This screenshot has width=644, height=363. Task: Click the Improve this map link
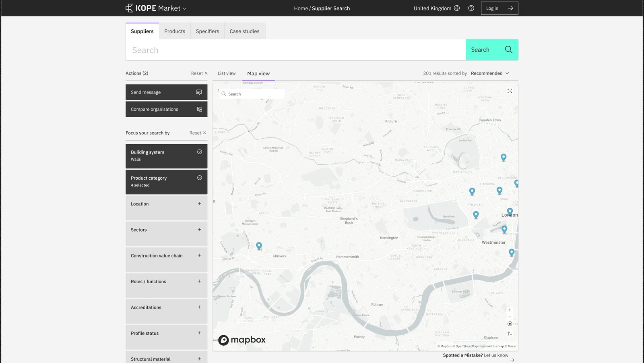point(491,346)
